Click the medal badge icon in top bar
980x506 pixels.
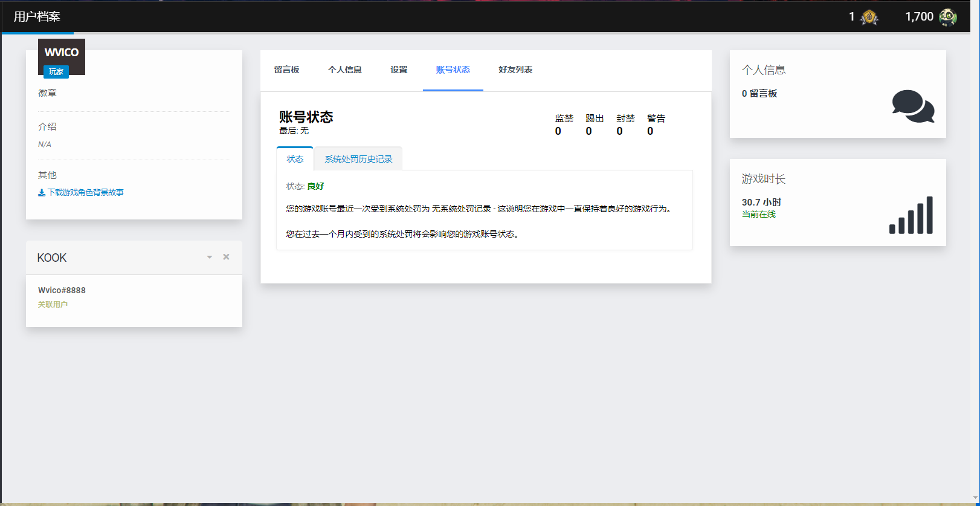(869, 17)
